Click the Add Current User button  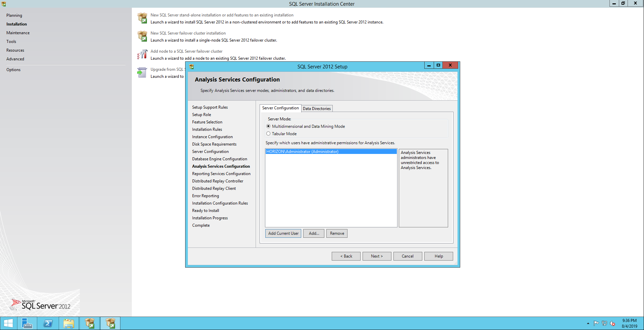283,233
